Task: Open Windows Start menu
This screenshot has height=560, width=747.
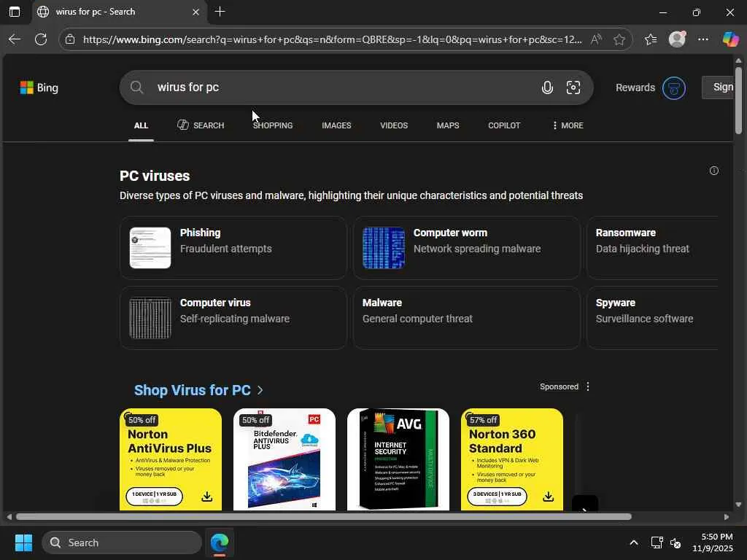Action: [x=23, y=542]
